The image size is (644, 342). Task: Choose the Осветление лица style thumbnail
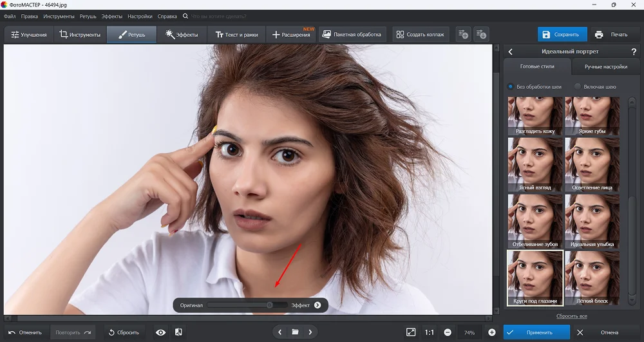tap(592, 164)
